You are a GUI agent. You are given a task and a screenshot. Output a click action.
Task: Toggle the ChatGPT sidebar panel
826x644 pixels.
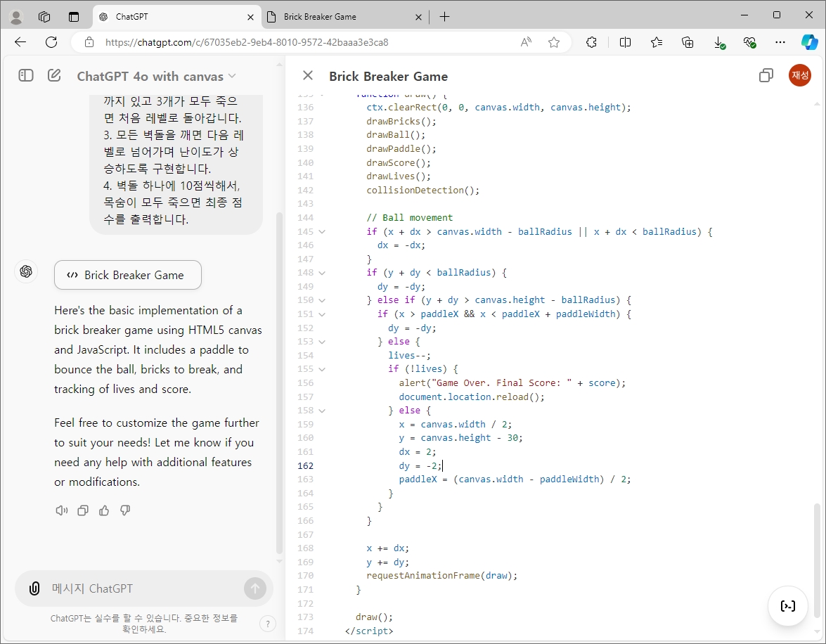pos(26,75)
